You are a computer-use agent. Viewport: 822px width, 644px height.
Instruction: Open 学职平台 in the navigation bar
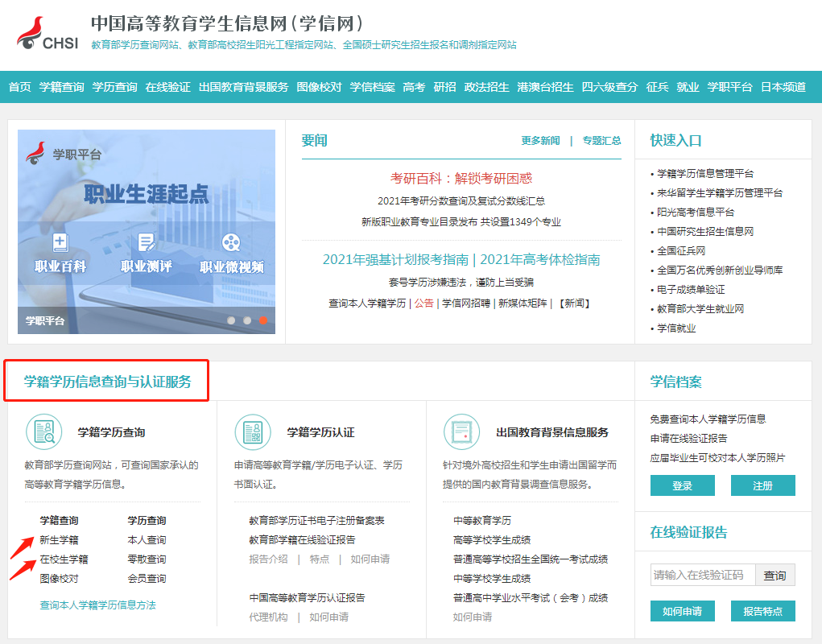tap(729, 87)
